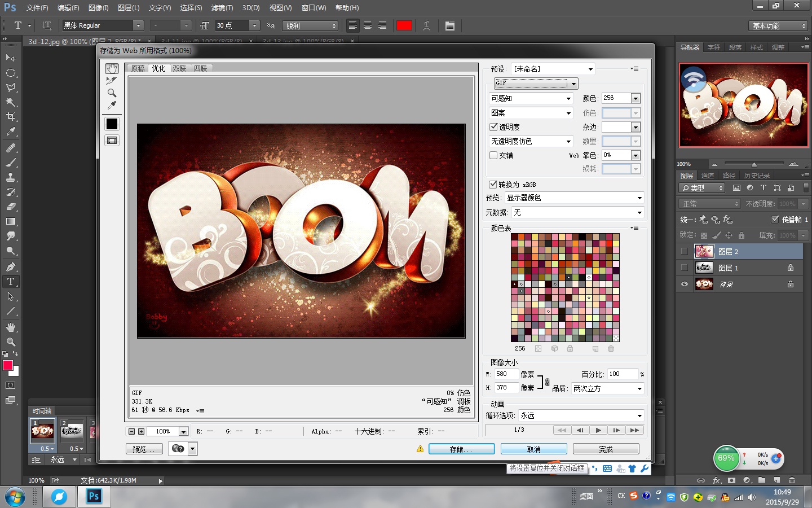The height and width of the screenshot is (508, 812).
Task: Click the red text color swatch
Action: coord(404,25)
